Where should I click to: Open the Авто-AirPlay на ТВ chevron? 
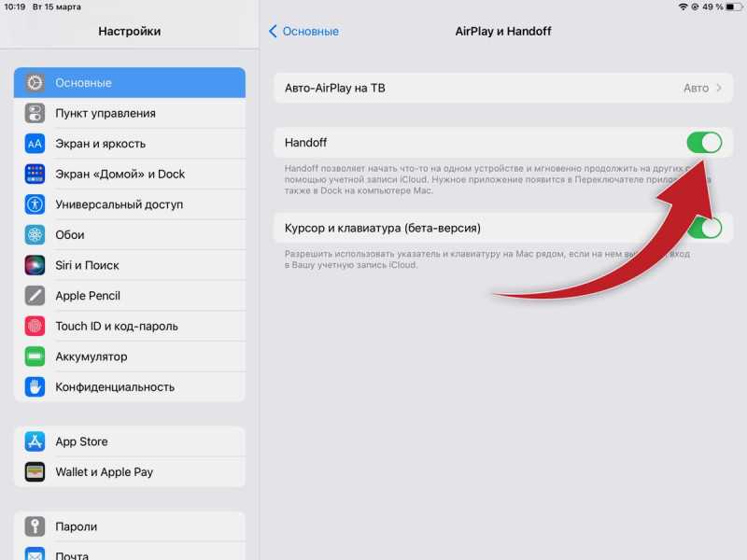[x=719, y=88]
